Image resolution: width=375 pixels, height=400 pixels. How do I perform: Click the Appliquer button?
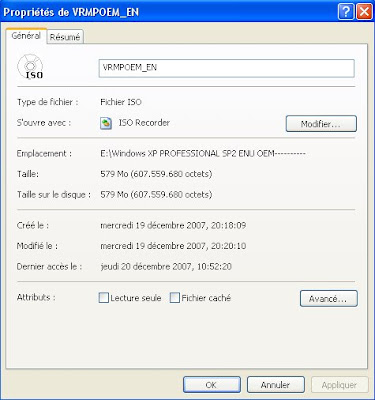click(340, 385)
